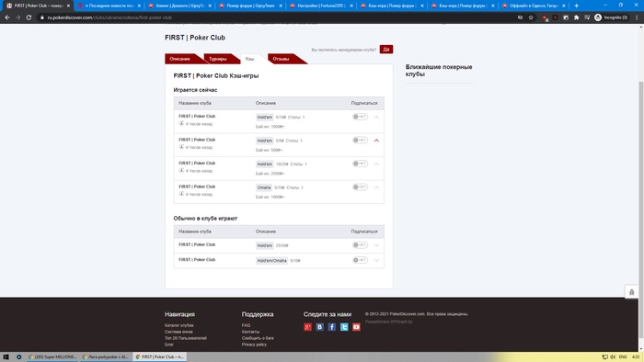The image size is (644, 362).
Task: Toggle subscription for Hold'em 25/50 row
Action: pyautogui.click(x=360, y=245)
